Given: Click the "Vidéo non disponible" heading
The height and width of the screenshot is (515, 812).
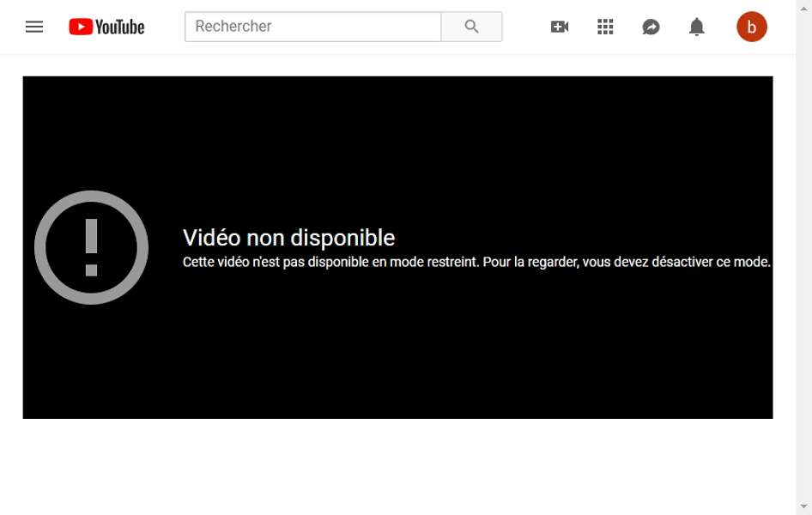Looking at the screenshot, I should click(288, 238).
